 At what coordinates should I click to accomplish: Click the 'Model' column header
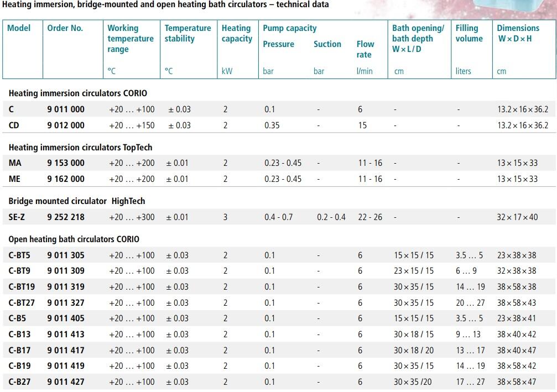[x=19, y=28]
